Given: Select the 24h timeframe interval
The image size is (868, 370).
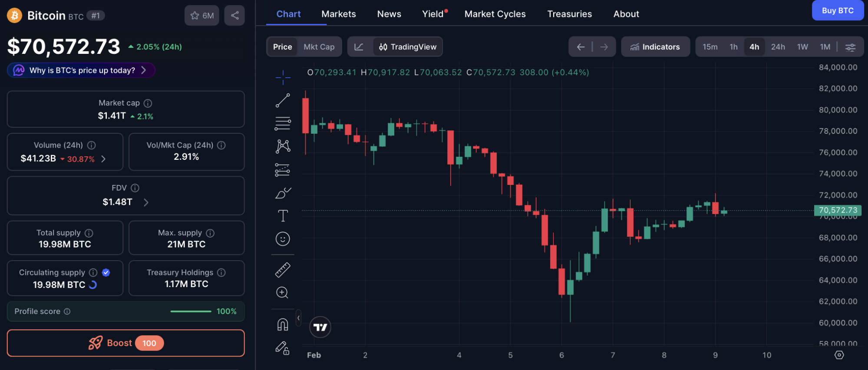Looking at the screenshot, I should point(778,47).
